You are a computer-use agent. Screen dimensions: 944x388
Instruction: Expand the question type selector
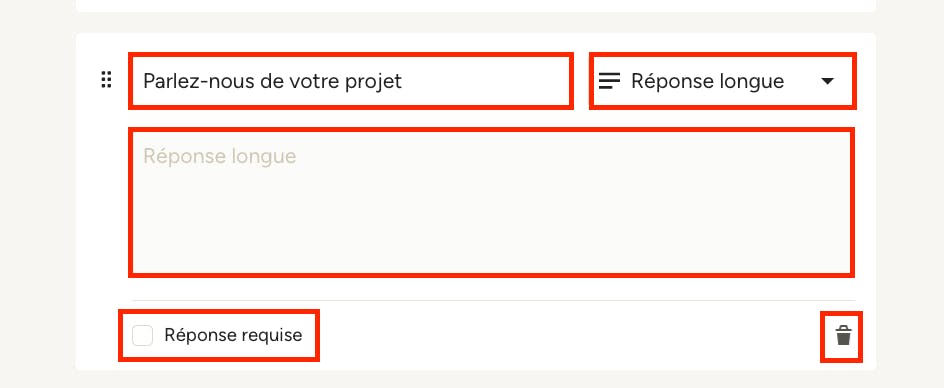(x=722, y=81)
